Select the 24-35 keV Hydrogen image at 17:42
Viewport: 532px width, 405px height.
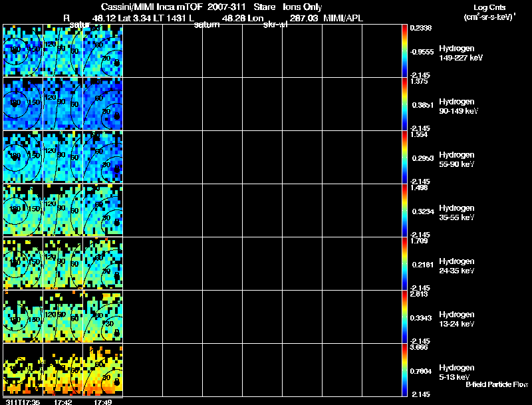pos(63,263)
